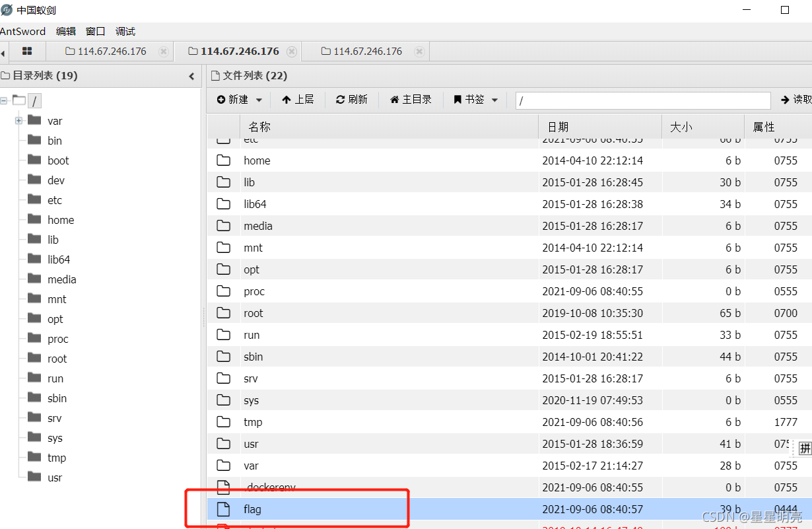Select the flag file name
Image resolution: width=812 pixels, height=529 pixels.
pos(253,509)
